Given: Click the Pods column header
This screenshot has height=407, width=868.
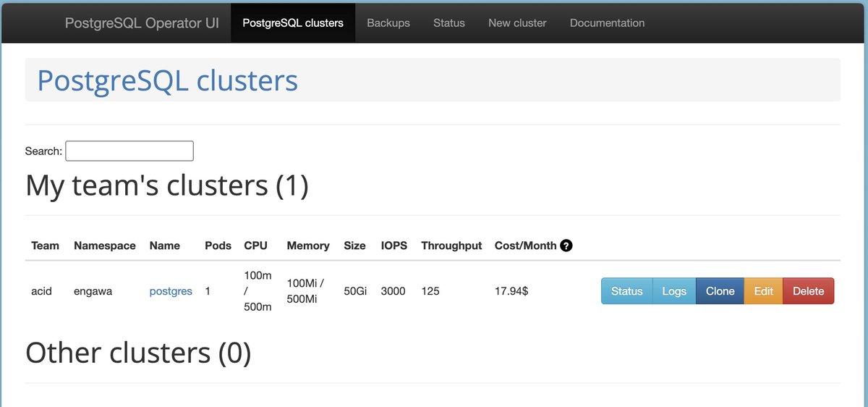Looking at the screenshot, I should (x=218, y=246).
